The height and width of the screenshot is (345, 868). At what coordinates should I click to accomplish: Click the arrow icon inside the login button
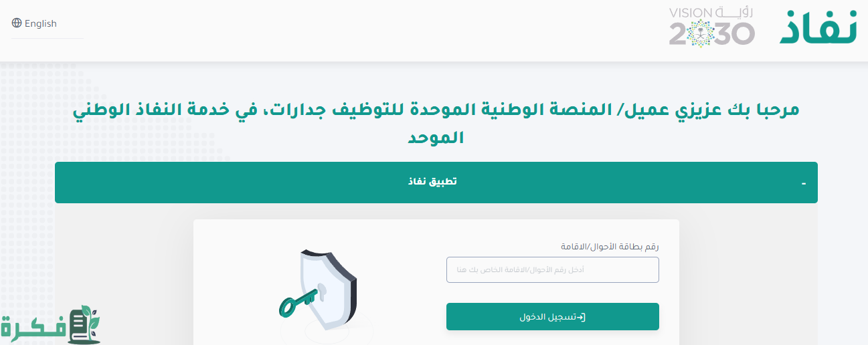point(581,317)
